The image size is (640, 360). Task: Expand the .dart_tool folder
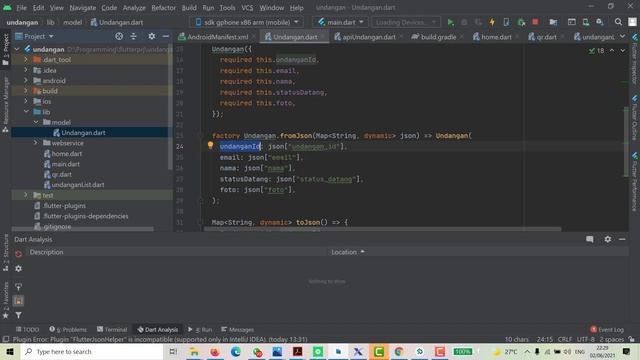pyautogui.click(x=26, y=60)
